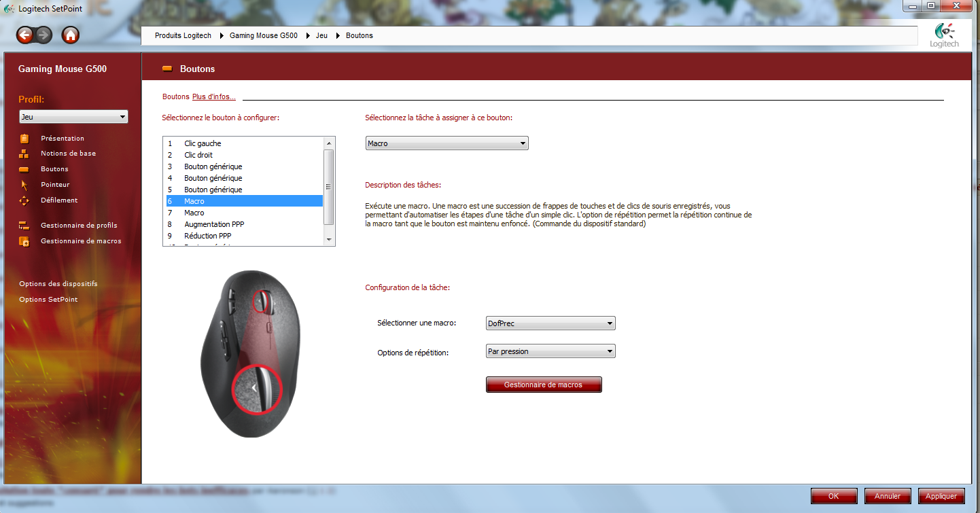Open Gestionnaire de macros in sidebar
980x513 pixels.
point(81,241)
